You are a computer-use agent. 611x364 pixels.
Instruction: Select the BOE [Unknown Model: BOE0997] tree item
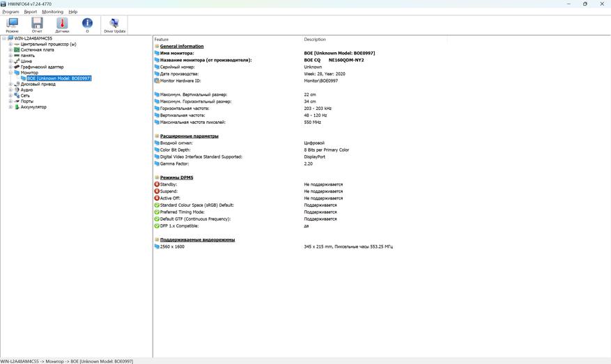(59, 78)
